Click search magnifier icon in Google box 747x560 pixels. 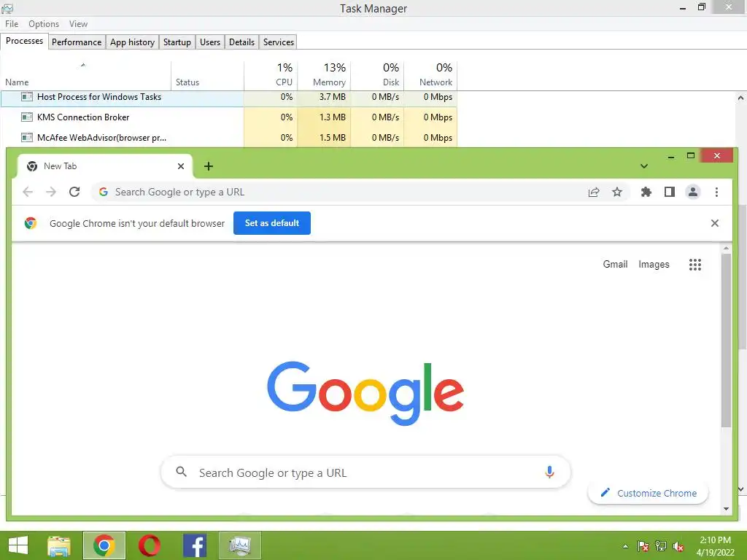[181, 472]
